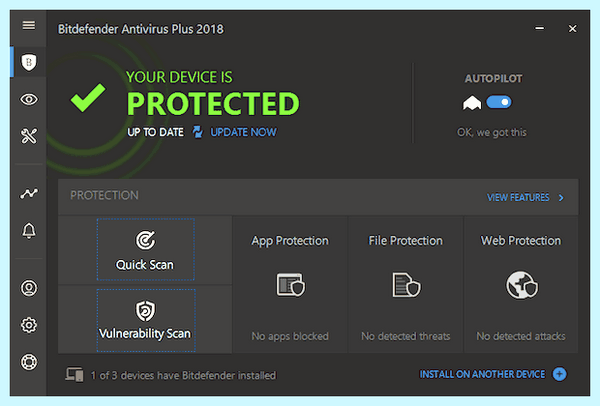Toggle the Autopilot switch off
This screenshot has width=600, height=406.
click(499, 102)
